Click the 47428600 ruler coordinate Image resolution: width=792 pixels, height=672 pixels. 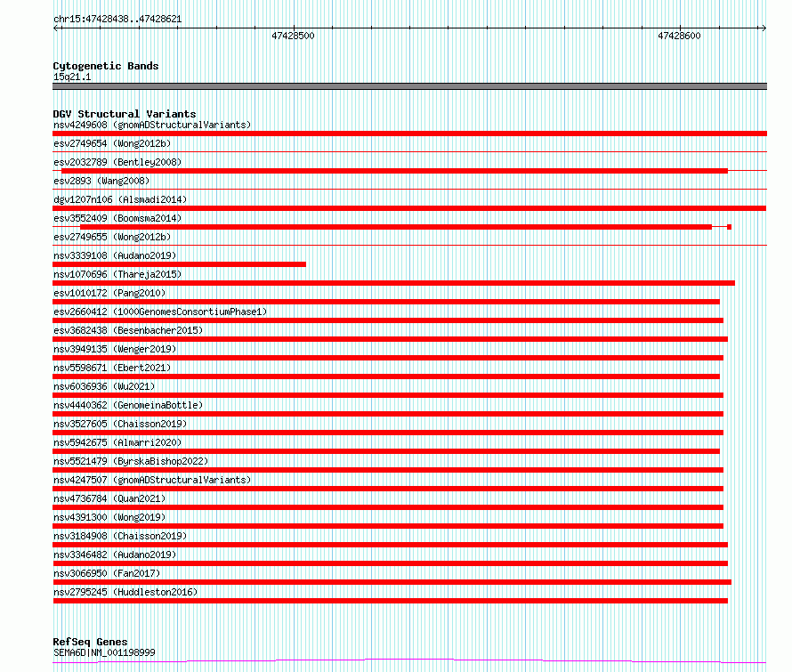(x=679, y=36)
